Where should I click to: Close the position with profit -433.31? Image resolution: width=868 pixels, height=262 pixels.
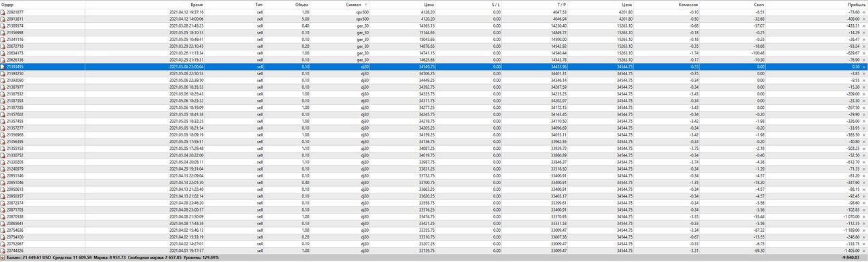tap(865, 26)
